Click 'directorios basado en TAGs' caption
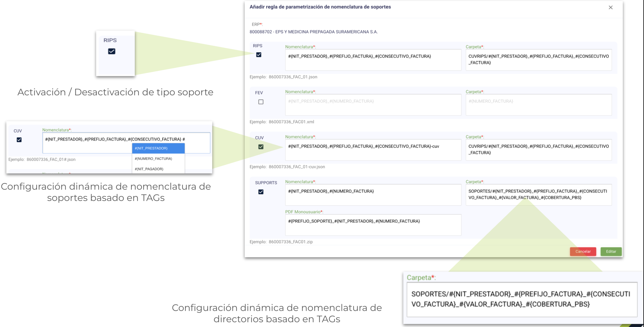 pyautogui.click(x=277, y=319)
